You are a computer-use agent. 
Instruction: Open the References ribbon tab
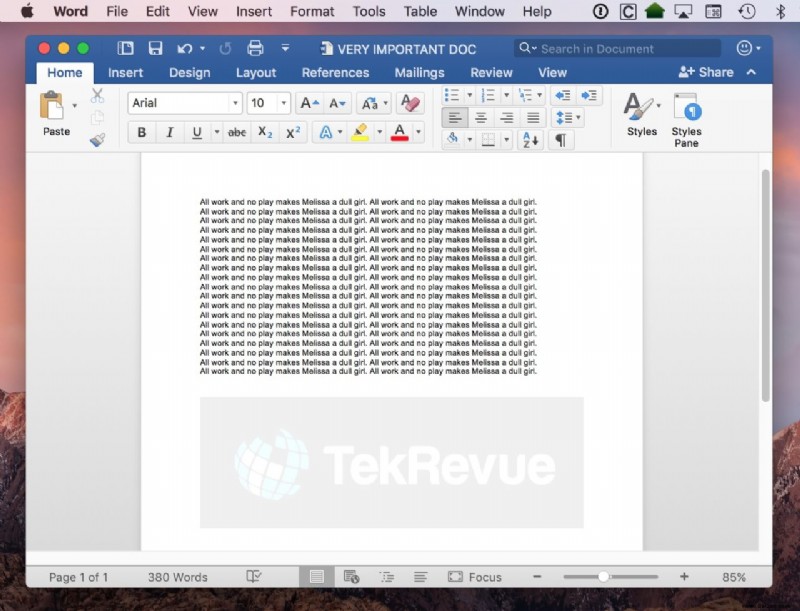pyautogui.click(x=335, y=73)
